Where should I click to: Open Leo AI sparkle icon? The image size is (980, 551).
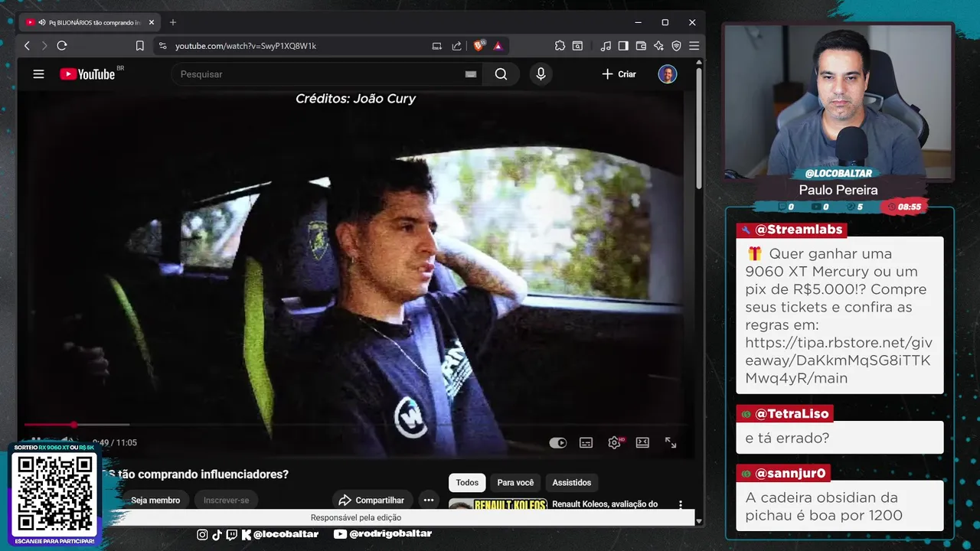[x=658, y=46]
